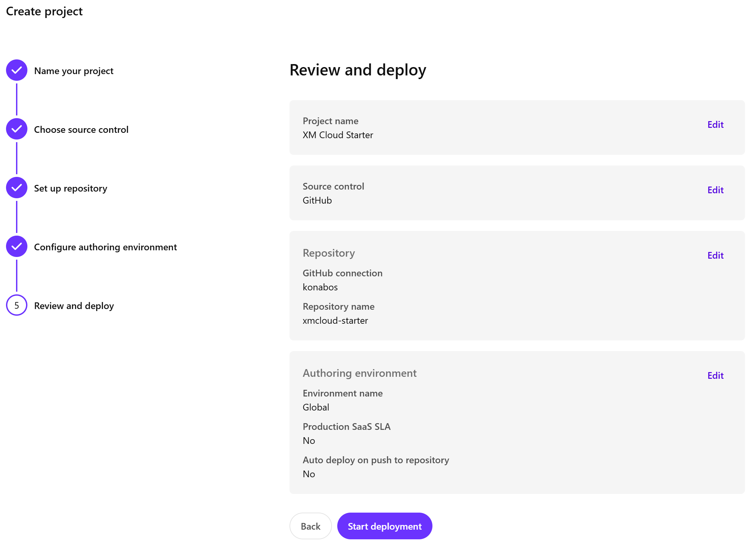
Task: Select Configure authoring environment step label
Action: click(x=106, y=247)
